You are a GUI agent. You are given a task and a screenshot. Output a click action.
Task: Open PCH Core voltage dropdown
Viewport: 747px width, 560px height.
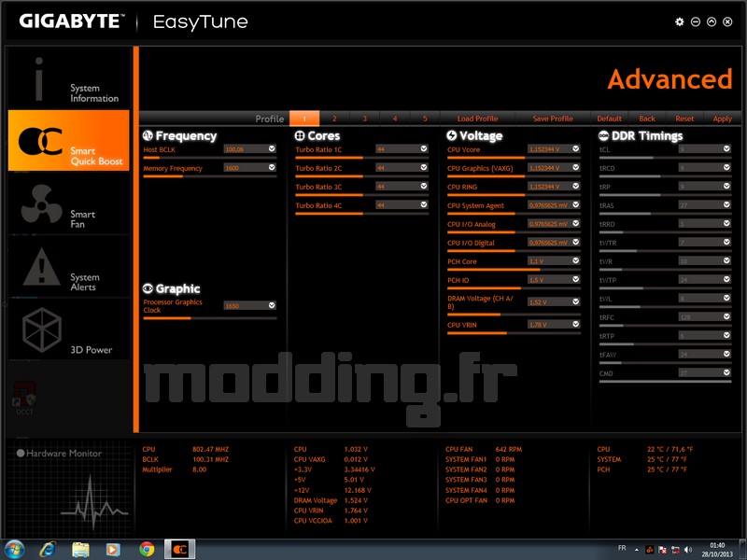[x=575, y=260]
